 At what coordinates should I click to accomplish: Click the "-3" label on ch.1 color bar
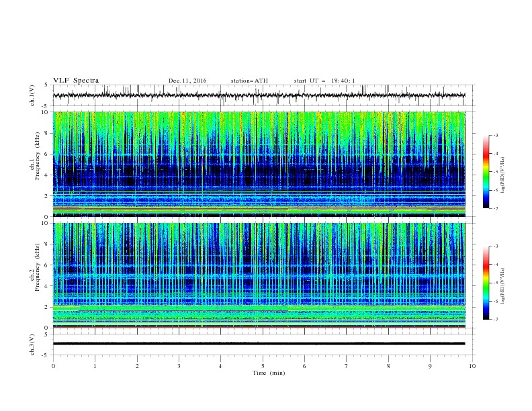tap(496, 135)
